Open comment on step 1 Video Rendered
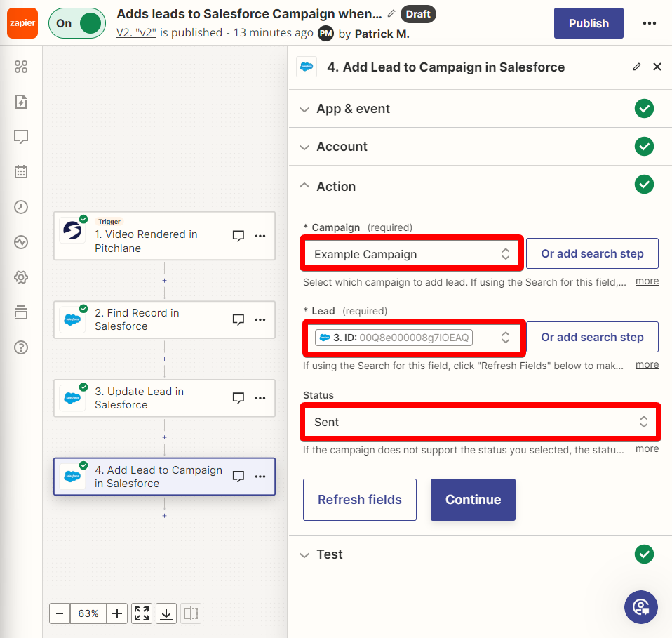672x638 pixels. point(238,236)
